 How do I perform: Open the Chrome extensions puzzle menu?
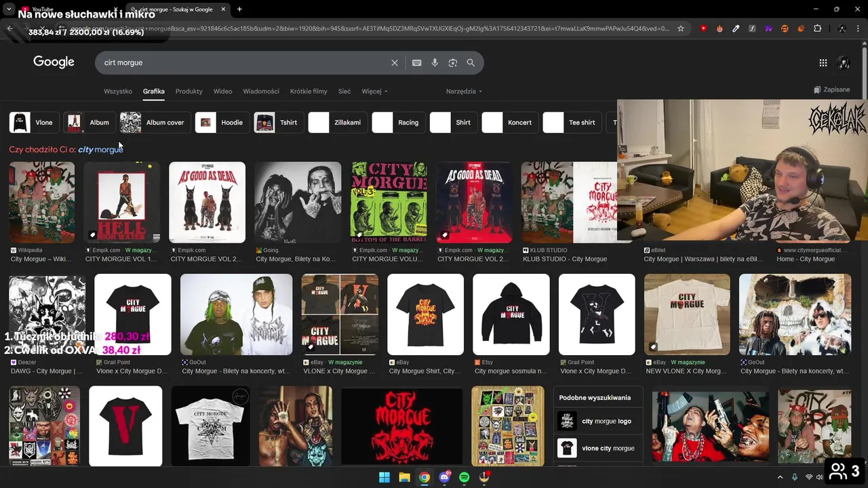tap(817, 28)
